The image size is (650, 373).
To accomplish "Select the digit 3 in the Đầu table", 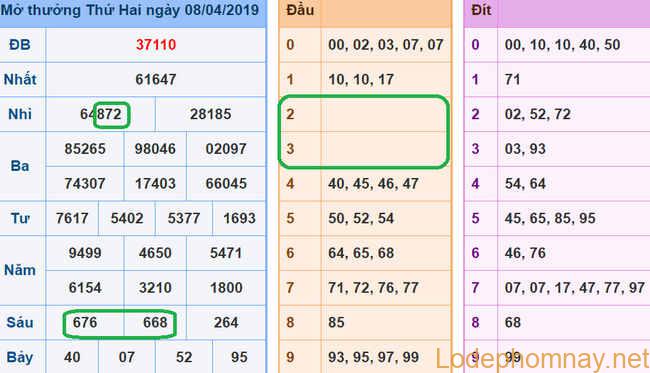I will pos(290,149).
